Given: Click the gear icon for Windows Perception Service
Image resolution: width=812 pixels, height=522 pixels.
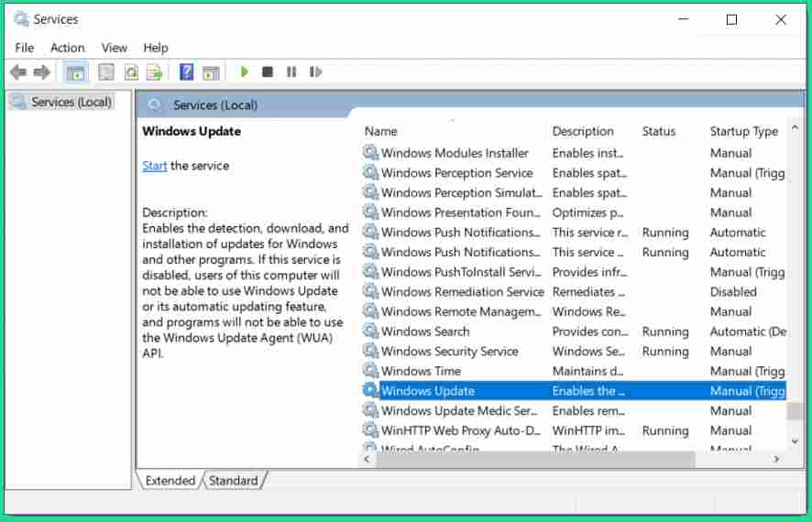Looking at the screenshot, I should click(x=370, y=172).
